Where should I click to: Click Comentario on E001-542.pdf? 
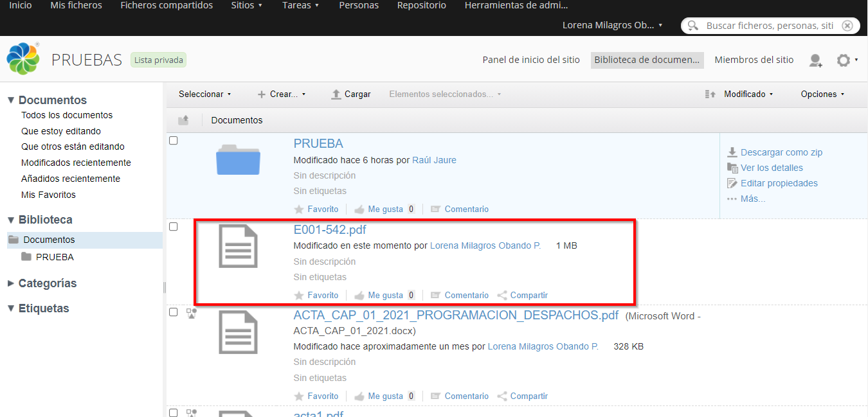[460, 296]
